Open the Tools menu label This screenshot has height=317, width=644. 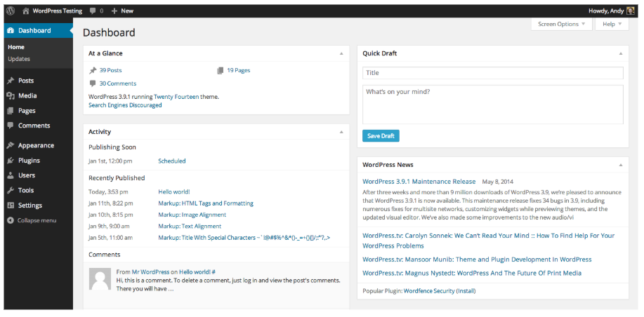26,190
